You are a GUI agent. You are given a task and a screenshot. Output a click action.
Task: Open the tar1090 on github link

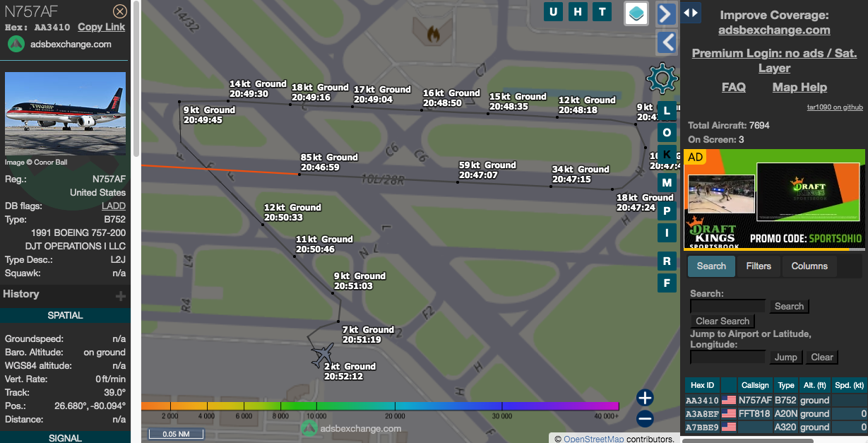[835, 107]
